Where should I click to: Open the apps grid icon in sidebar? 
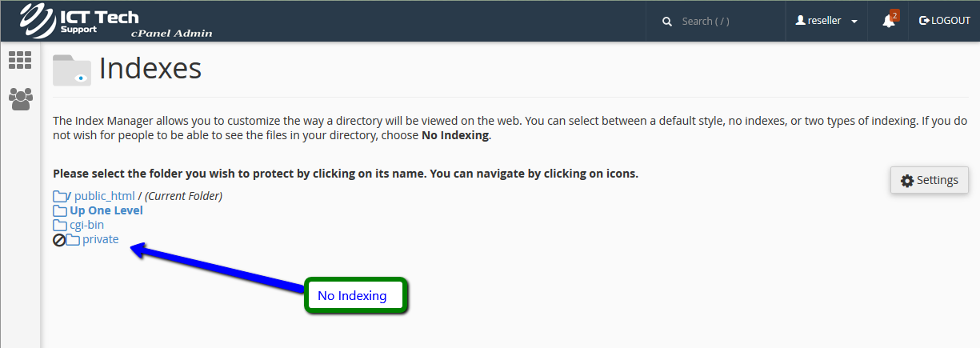[20, 60]
